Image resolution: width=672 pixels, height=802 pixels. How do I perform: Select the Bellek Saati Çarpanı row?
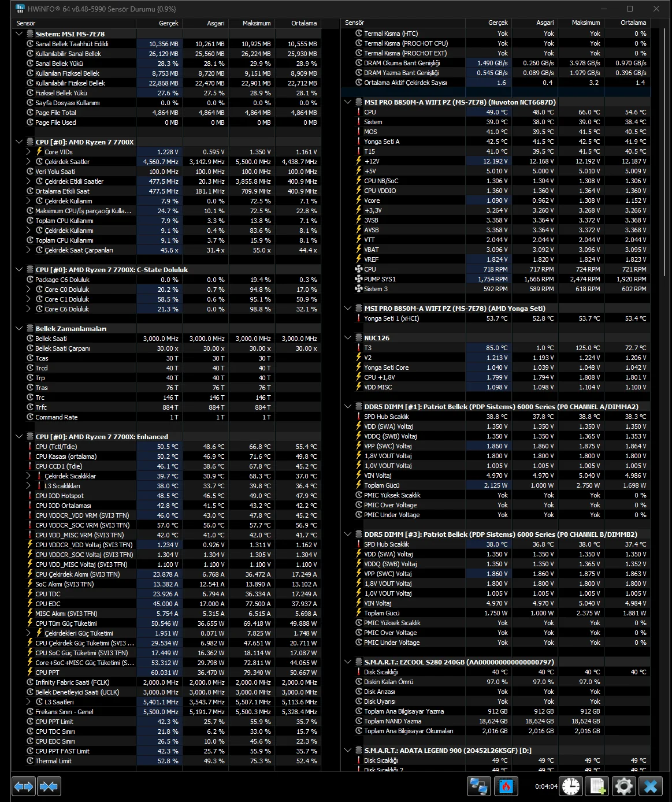pos(168,348)
